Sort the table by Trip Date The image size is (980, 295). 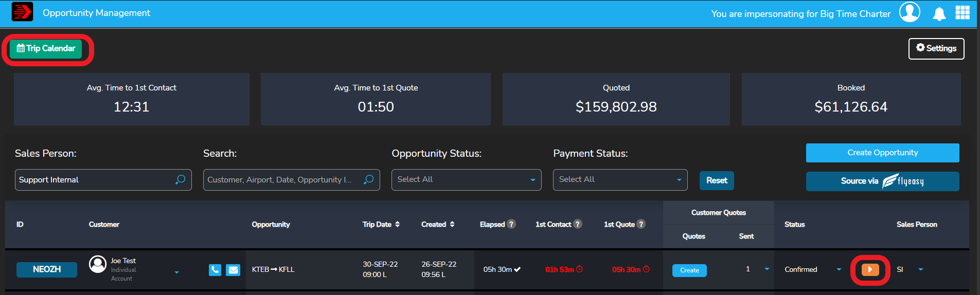pos(397,224)
